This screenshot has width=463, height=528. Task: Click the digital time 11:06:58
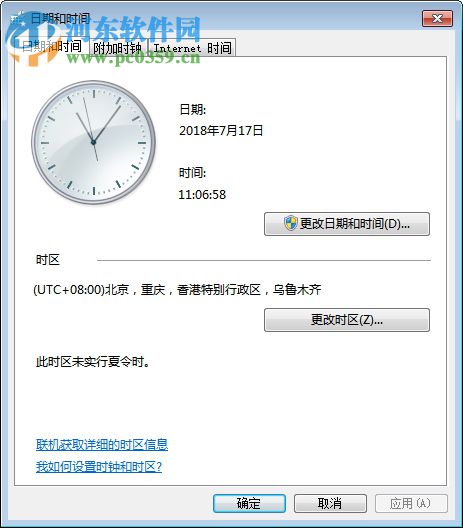pos(202,195)
